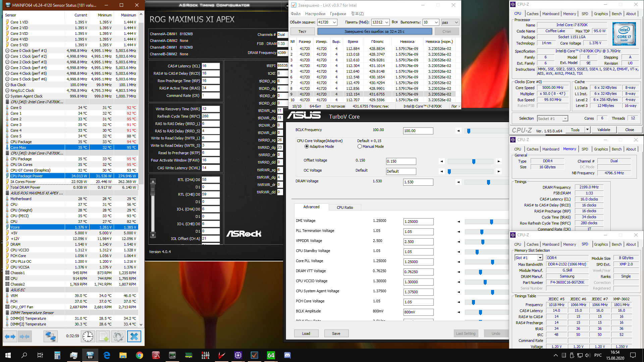Click the DRAM Voltage slider handle
Viewport: 644px width, 362px height.
pyautogui.click(x=488, y=182)
